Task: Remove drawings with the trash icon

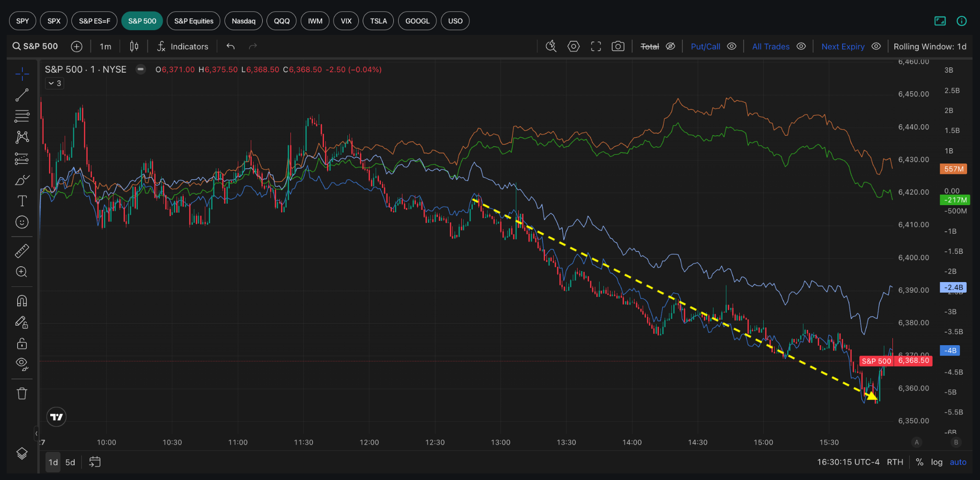Action: (x=22, y=393)
